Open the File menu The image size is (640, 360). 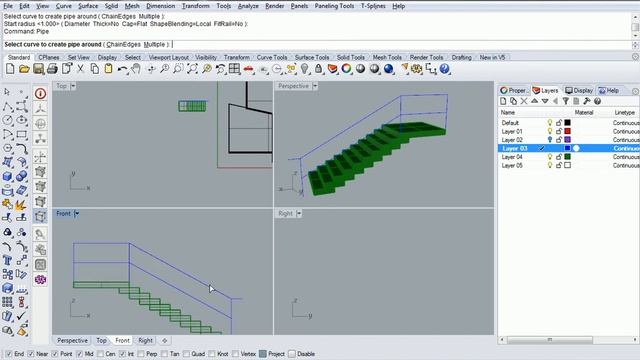tap(8, 6)
